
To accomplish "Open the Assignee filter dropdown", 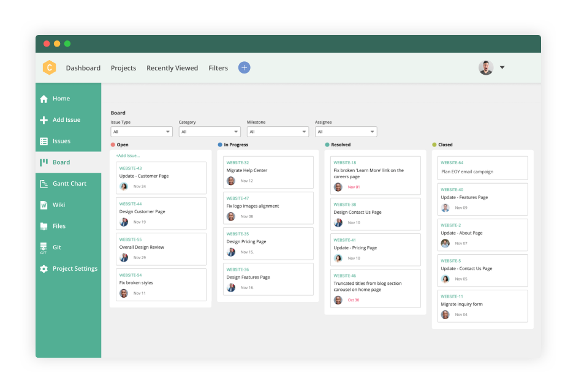I will point(346,131).
